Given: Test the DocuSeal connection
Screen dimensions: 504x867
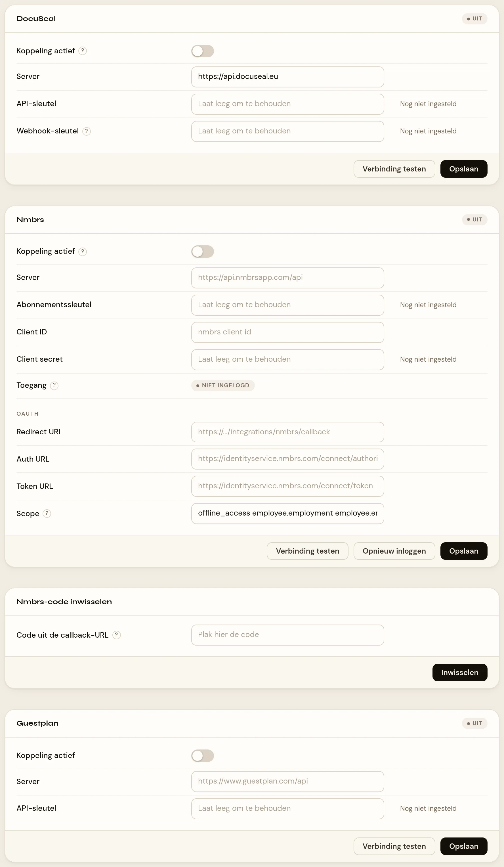Looking at the screenshot, I should [394, 169].
